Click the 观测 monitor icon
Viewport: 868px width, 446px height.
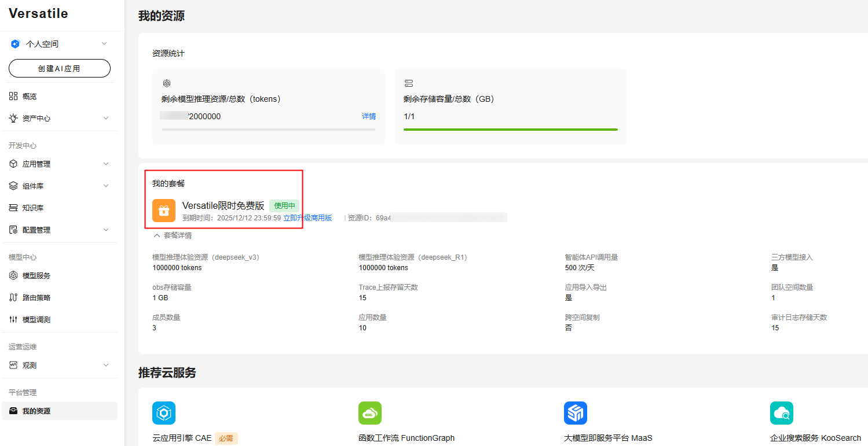pos(13,365)
